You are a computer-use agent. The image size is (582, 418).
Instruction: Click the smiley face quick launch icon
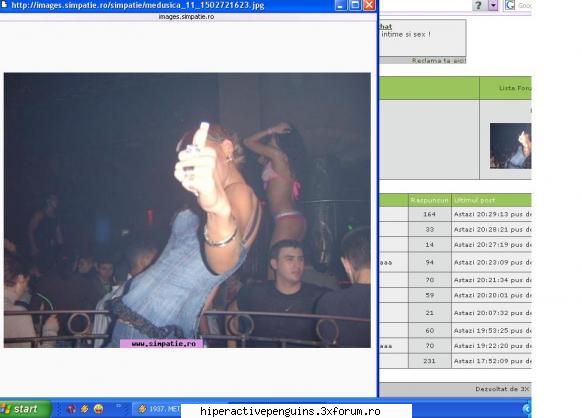[98, 409]
